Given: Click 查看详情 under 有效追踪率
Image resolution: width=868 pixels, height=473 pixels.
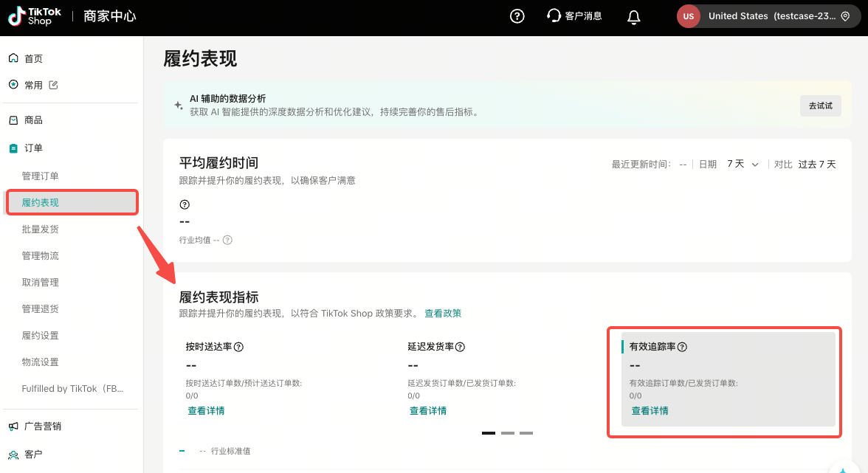Looking at the screenshot, I should click(650, 411).
